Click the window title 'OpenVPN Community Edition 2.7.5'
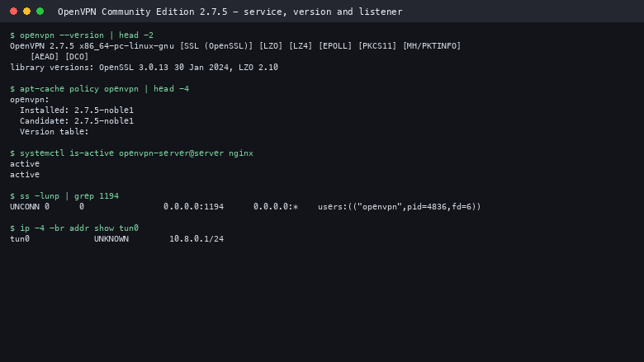644x362 pixels. (x=143, y=12)
